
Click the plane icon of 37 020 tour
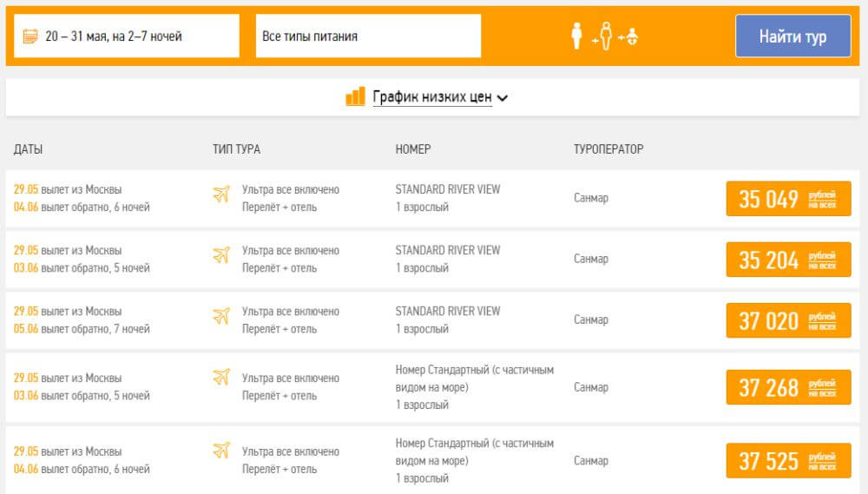pos(220,316)
